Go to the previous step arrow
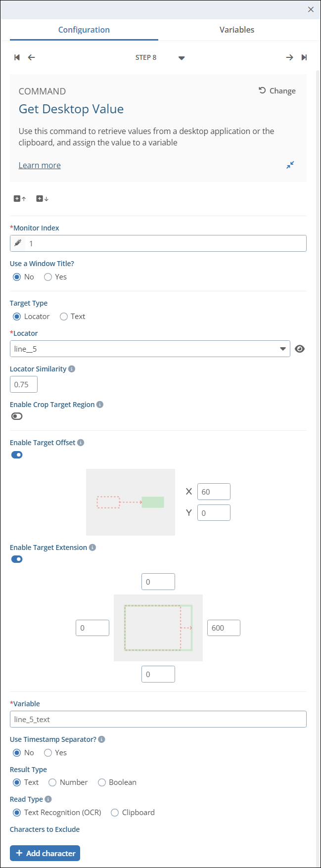Image resolution: width=321 pixels, height=868 pixels. pos(31,57)
